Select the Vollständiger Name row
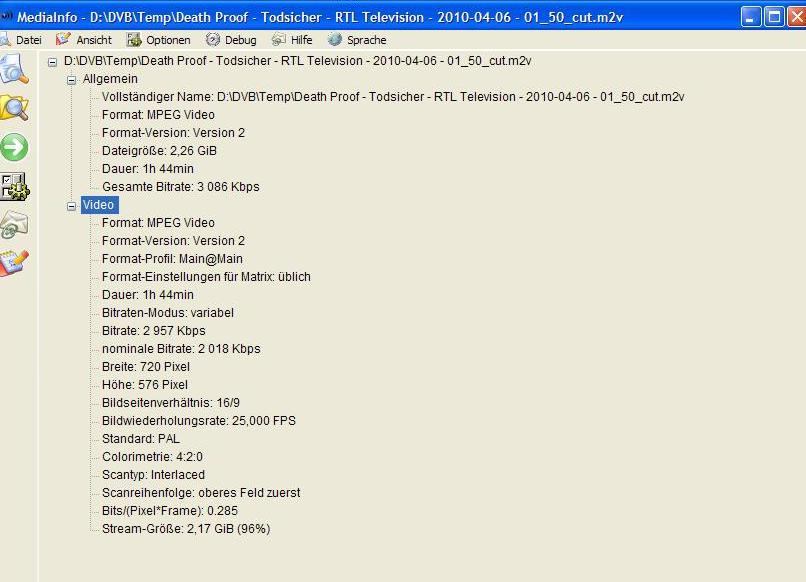The width and height of the screenshot is (806, 582). pos(393,97)
